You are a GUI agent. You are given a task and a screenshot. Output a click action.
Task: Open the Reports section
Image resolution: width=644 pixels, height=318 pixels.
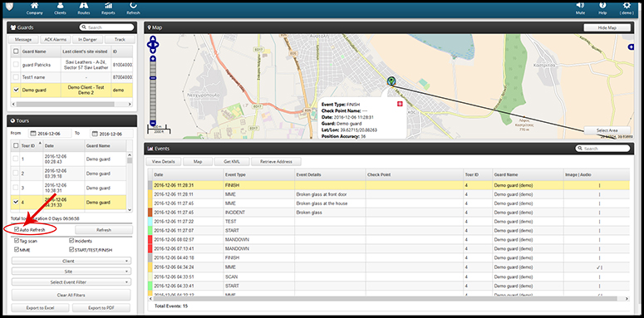(108, 7)
